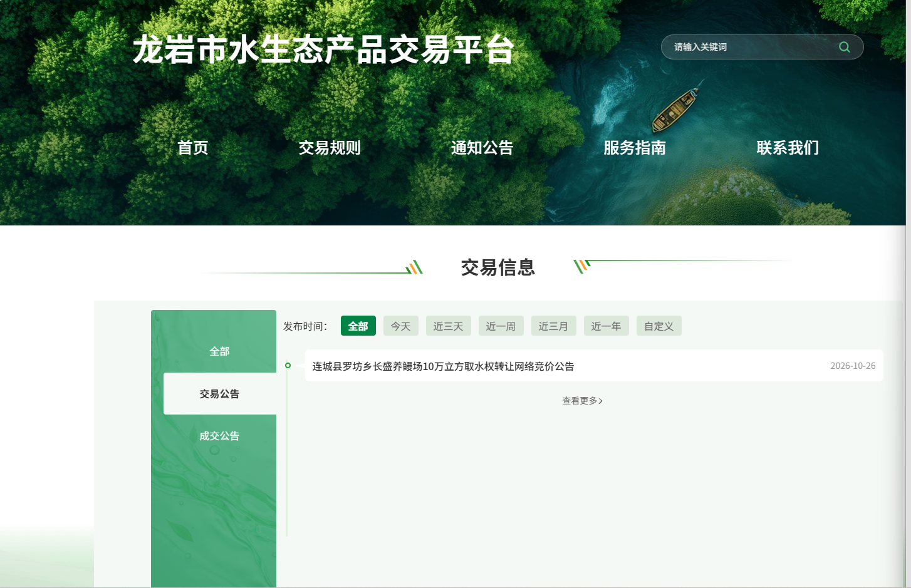
Task: Open the 通知公告 navigation item
Action: pos(482,148)
